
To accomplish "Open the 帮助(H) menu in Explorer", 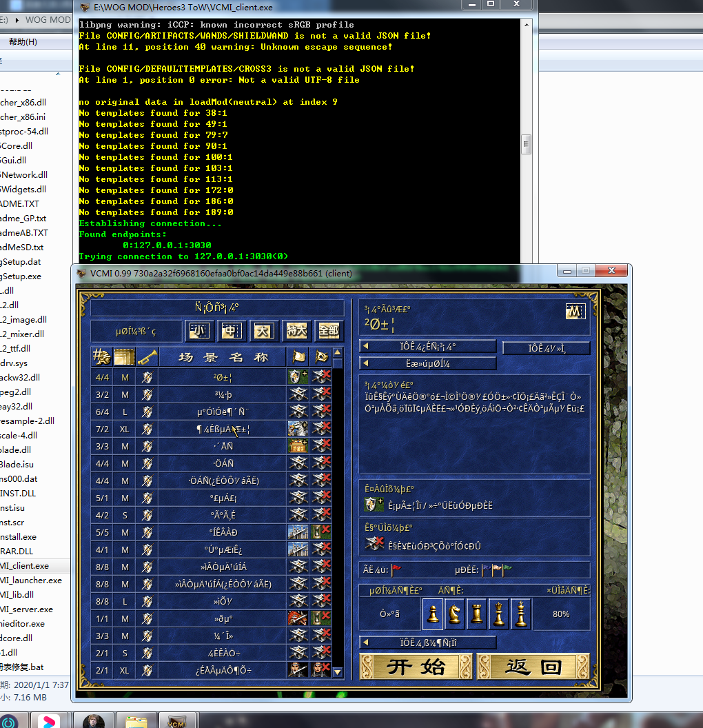I will (x=23, y=42).
